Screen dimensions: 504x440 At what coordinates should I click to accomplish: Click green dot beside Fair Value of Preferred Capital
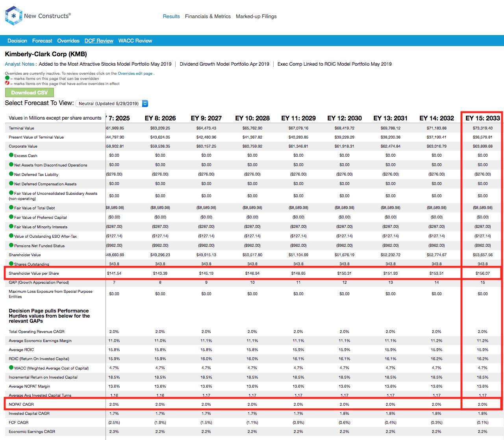click(11, 217)
